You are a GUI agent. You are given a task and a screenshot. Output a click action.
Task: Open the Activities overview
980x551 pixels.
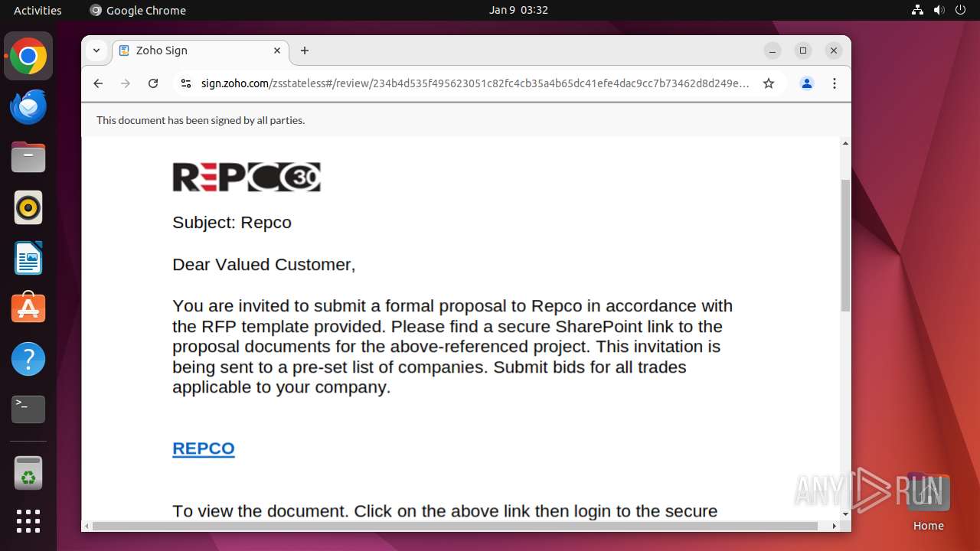pyautogui.click(x=38, y=10)
